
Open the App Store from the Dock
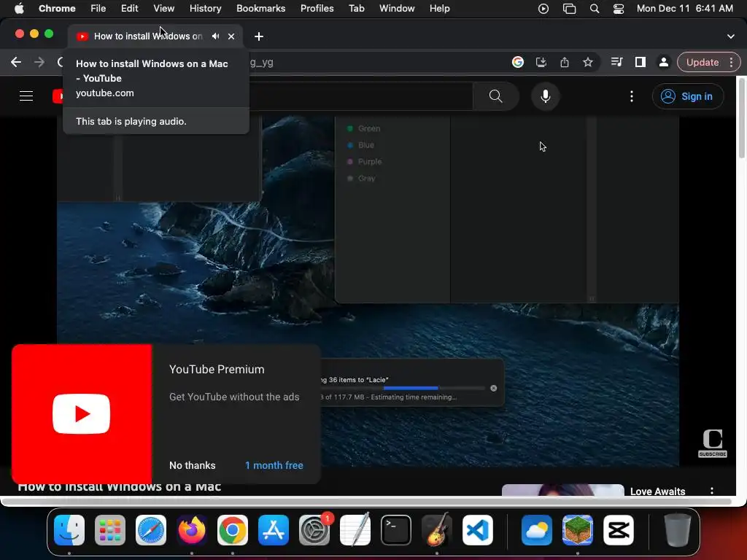pyautogui.click(x=274, y=530)
